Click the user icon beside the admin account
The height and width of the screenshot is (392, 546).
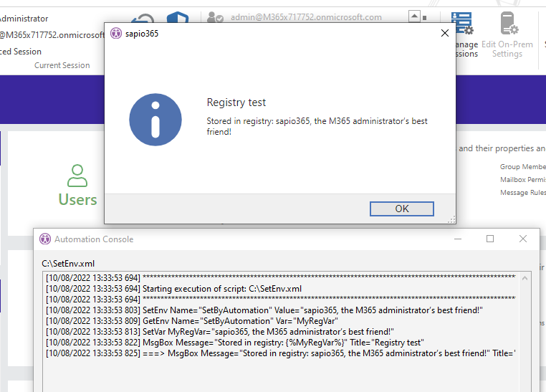coord(214,17)
